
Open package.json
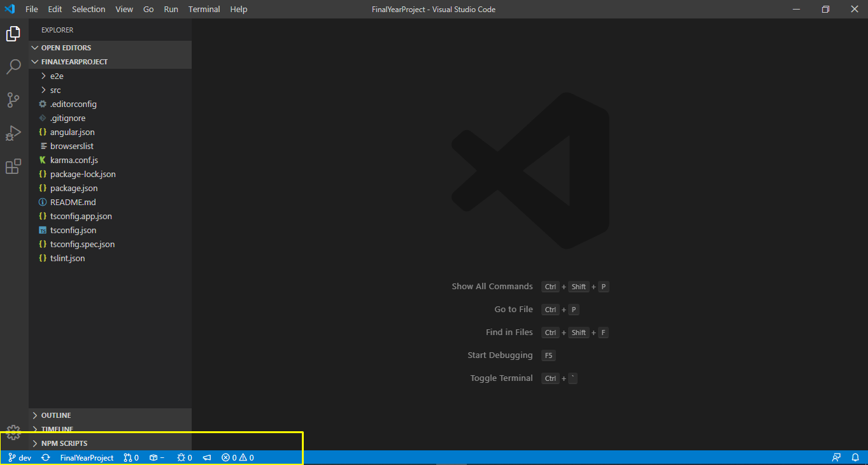110,188
